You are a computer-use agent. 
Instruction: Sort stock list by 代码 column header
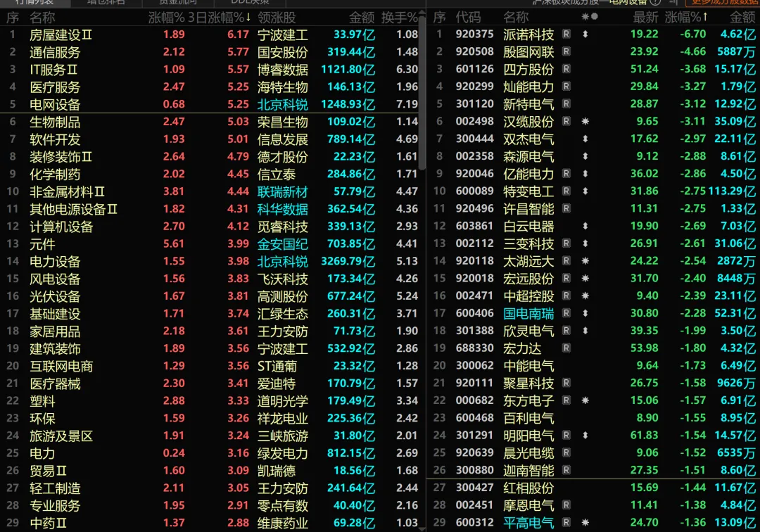point(468,18)
